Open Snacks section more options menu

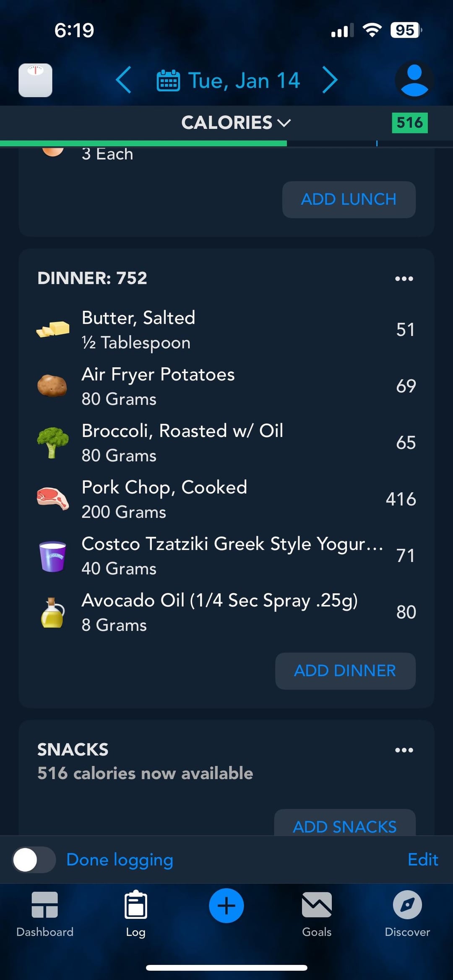tap(404, 750)
